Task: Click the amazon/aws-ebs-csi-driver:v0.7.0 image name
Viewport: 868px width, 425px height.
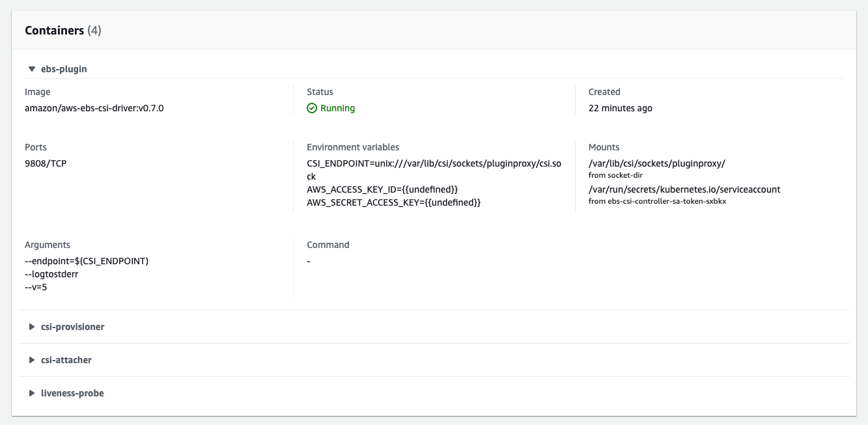Action: click(x=94, y=108)
